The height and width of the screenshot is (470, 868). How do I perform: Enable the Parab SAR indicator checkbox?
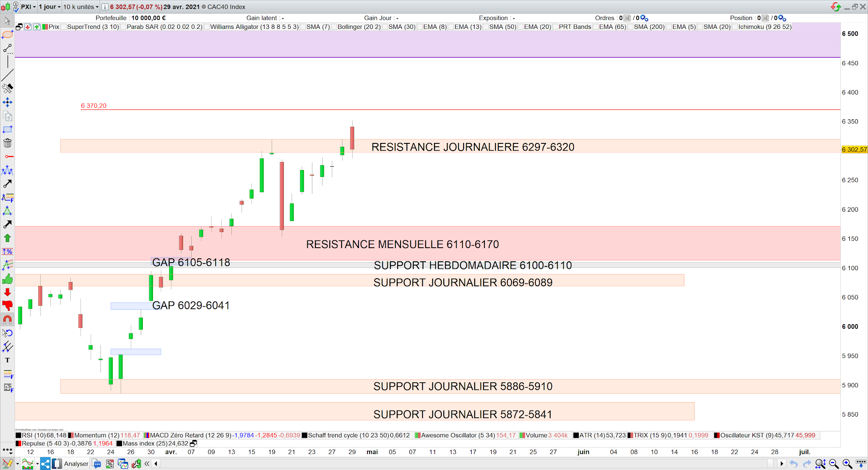click(x=123, y=27)
